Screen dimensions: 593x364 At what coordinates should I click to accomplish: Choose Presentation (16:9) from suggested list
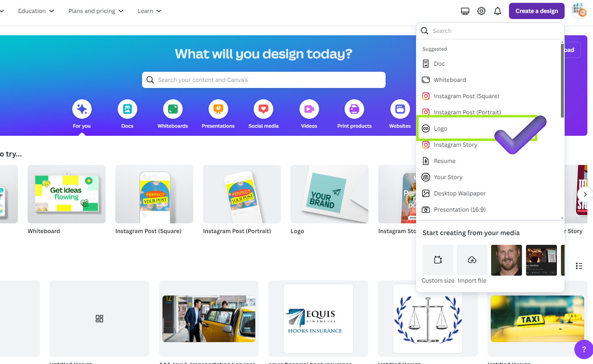point(489,210)
